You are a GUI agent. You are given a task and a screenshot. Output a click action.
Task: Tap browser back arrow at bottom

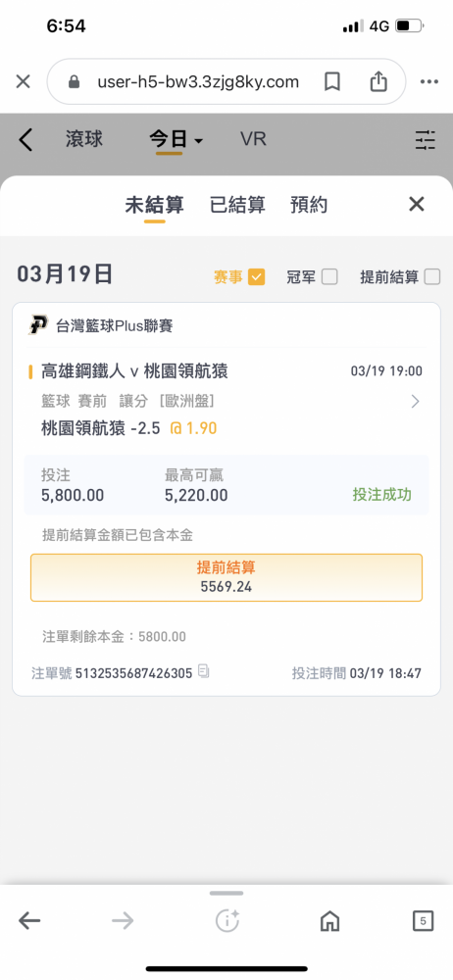point(29,920)
